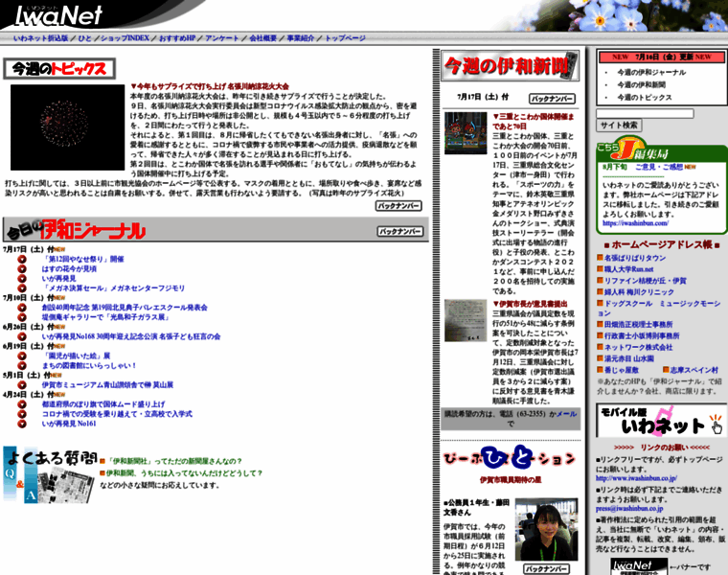Click the site search text field
Image resolution: width=728 pixels, height=575 pixels.
point(645,113)
